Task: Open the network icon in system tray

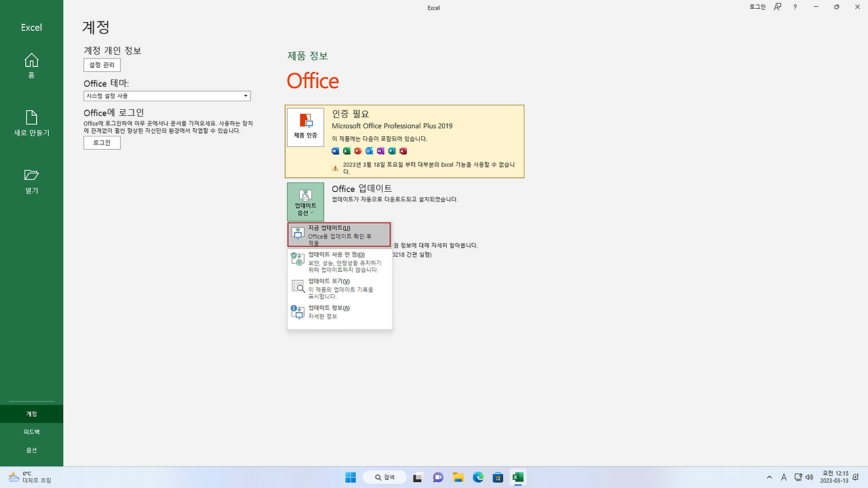Action: (x=799, y=477)
